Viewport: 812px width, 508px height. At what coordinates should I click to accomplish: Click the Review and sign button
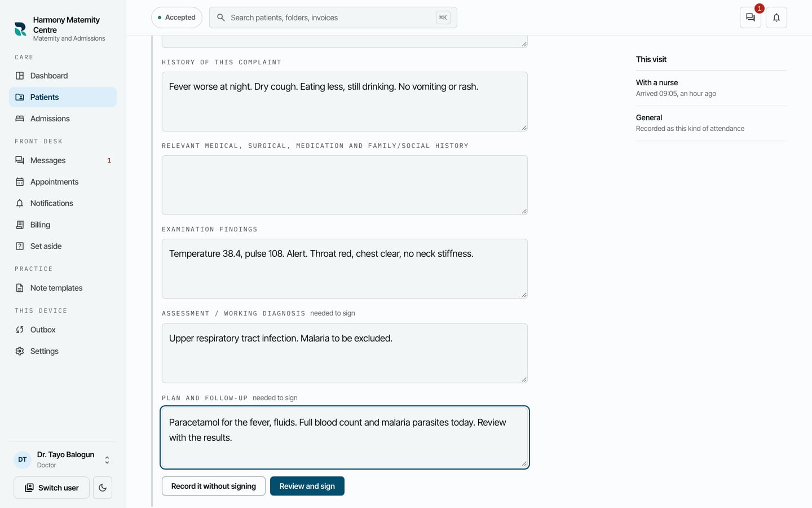307,486
